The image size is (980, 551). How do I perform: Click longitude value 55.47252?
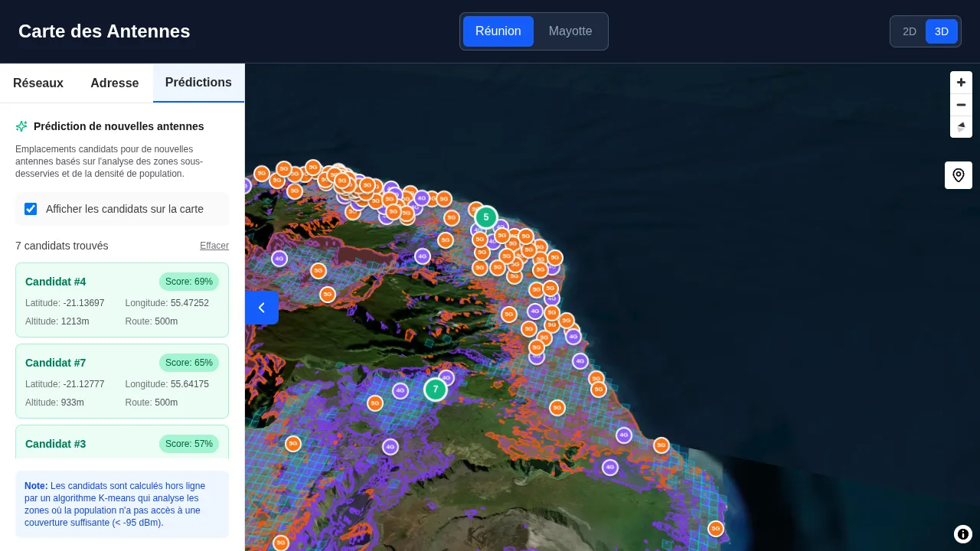pos(188,303)
